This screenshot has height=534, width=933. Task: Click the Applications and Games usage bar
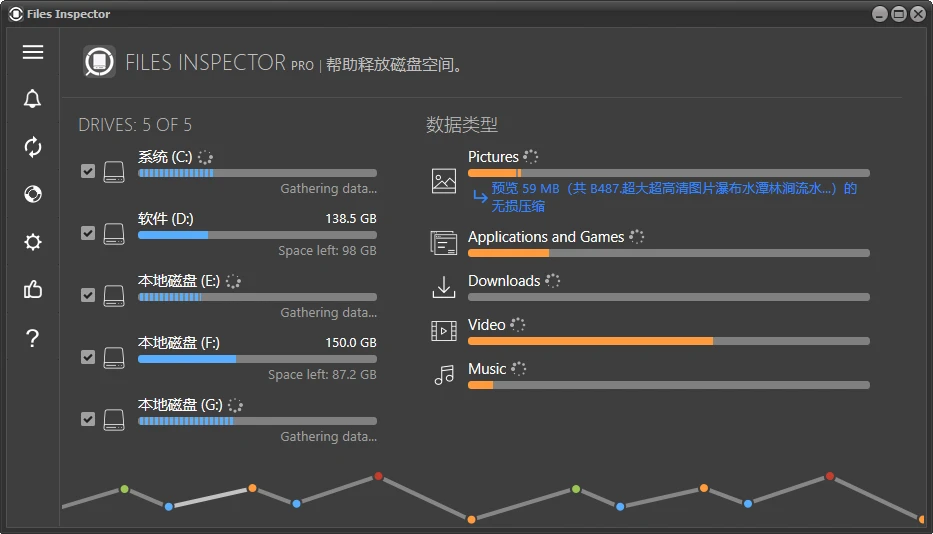669,253
